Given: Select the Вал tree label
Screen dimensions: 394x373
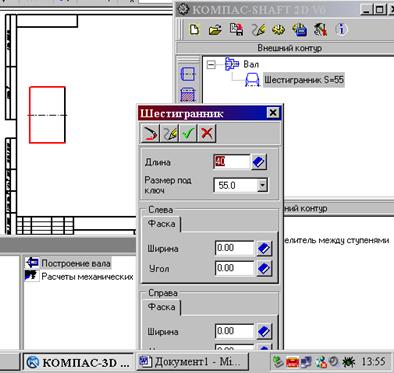Looking at the screenshot, I should coord(251,64).
